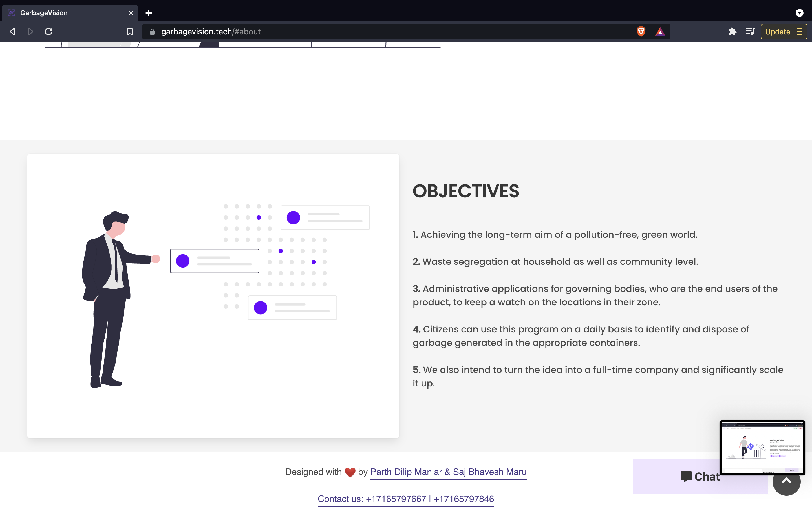Click the Update browser button
Image resolution: width=812 pixels, height=507 pixels.
click(777, 32)
